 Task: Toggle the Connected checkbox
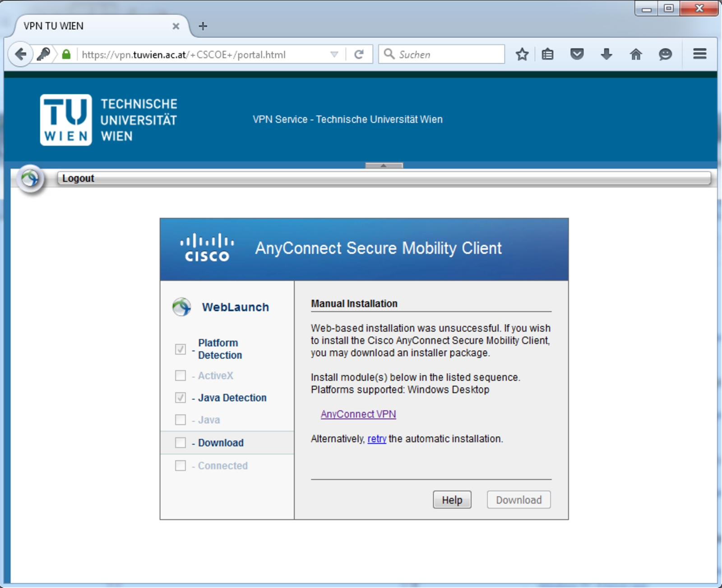point(180,465)
